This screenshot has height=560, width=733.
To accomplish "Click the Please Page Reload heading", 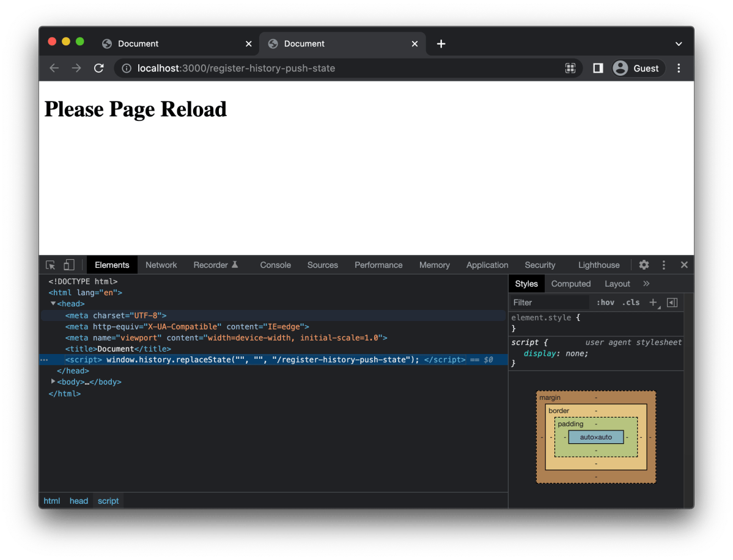I will [x=136, y=109].
